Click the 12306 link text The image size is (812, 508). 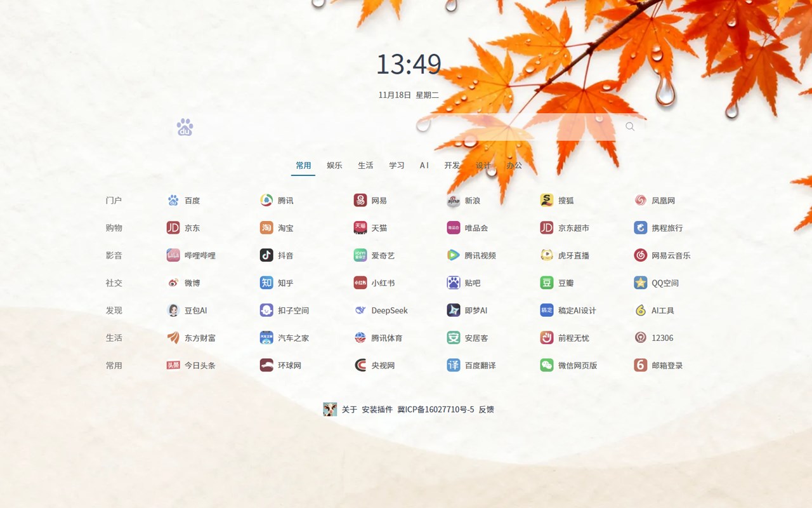662,338
